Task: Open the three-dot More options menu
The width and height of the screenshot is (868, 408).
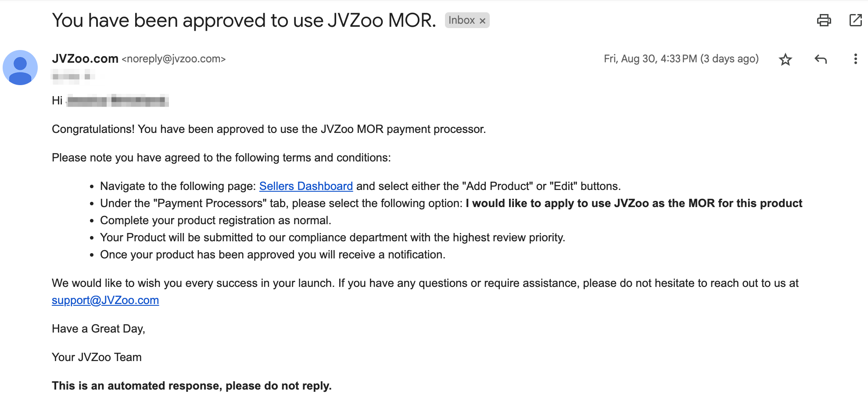Action: click(855, 59)
